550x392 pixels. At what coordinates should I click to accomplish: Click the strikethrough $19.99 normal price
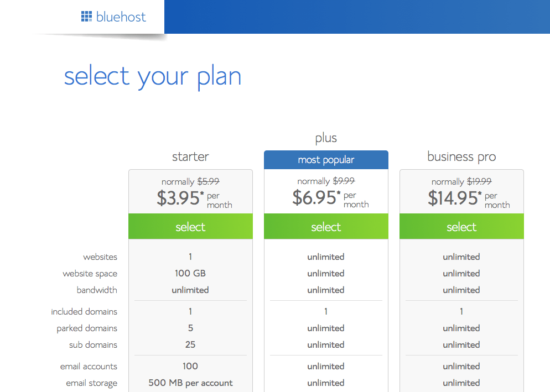tap(479, 181)
